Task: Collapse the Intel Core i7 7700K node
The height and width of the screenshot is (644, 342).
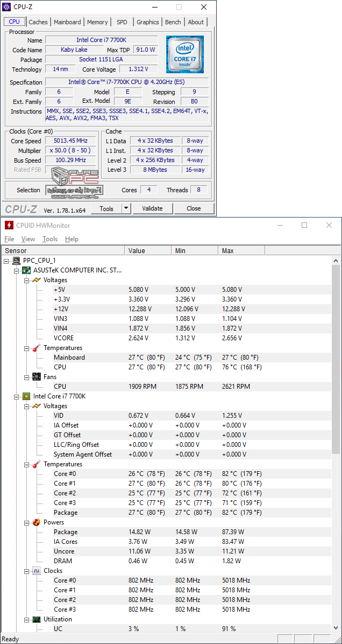Action: tap(17, 396)
